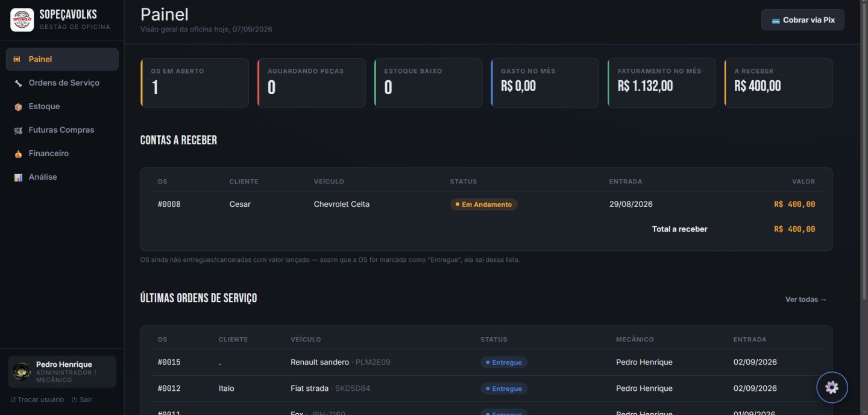Click client name Italo

[227, 388]
